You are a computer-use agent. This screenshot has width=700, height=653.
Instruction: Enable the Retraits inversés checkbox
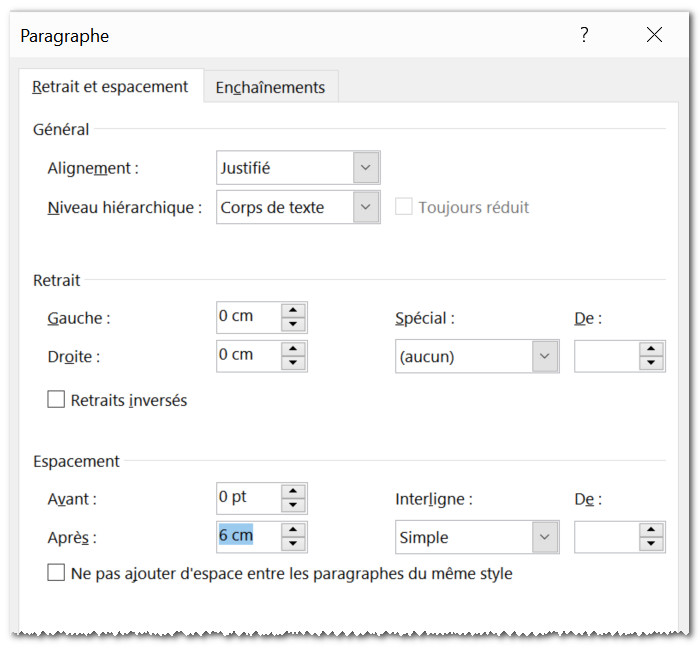pos(57,400)
